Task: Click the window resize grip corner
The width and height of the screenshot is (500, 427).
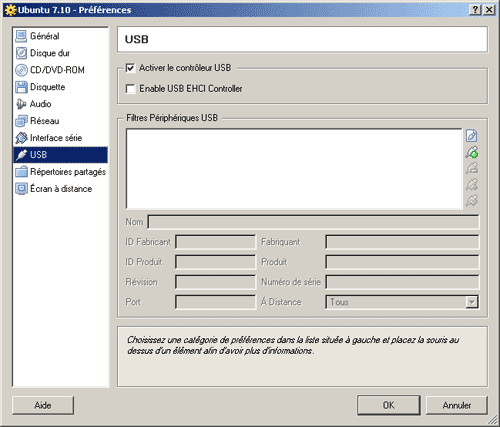Action: tap(493, 420)
